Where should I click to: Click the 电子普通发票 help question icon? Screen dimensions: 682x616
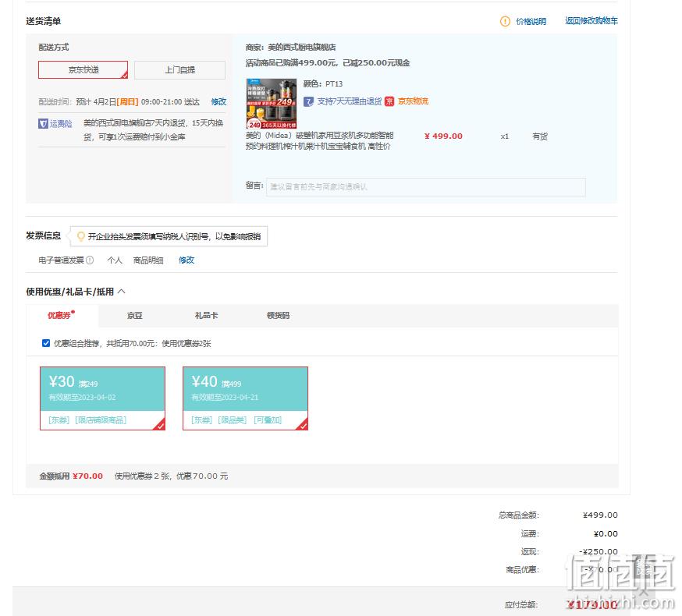[90, 260]
